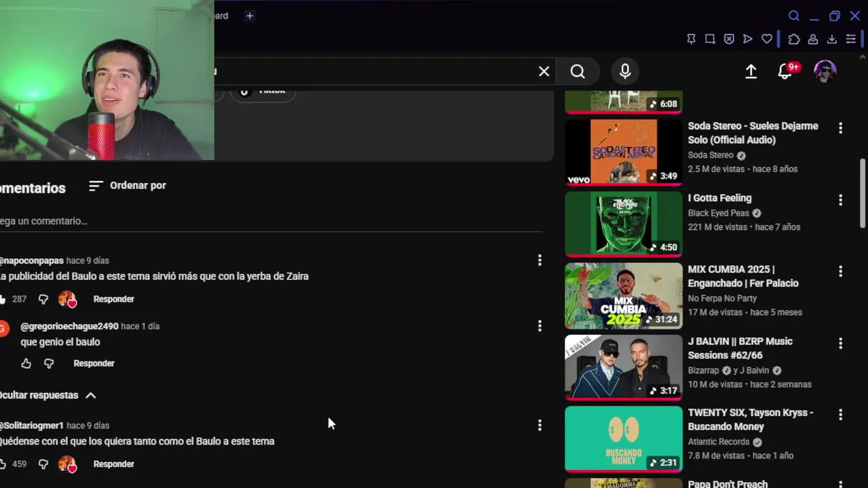Click '221 M de vistas' video info
This screenshot has width=868, height=488.
click(x=717, y=227)
